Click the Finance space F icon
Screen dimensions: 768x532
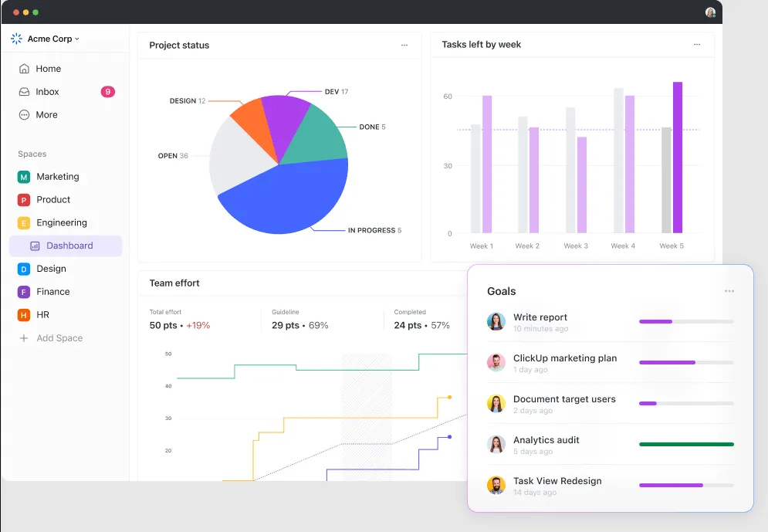23,292
